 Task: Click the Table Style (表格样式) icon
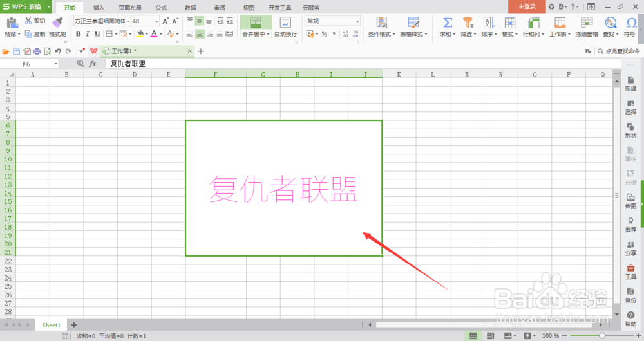tap(413, 23)
